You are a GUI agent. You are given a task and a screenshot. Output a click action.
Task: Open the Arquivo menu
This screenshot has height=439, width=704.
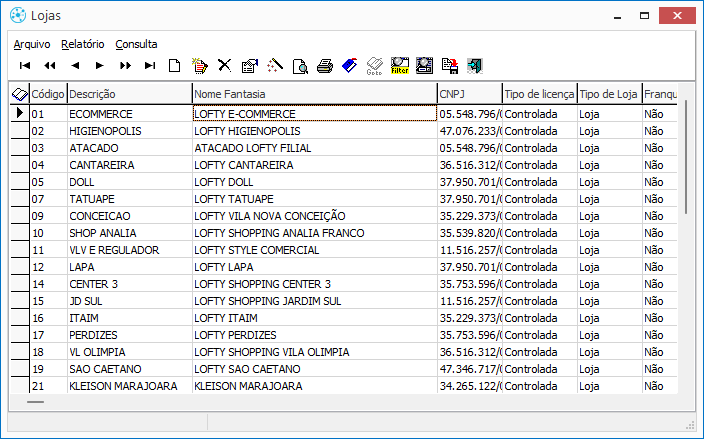[x=32, y=44]
